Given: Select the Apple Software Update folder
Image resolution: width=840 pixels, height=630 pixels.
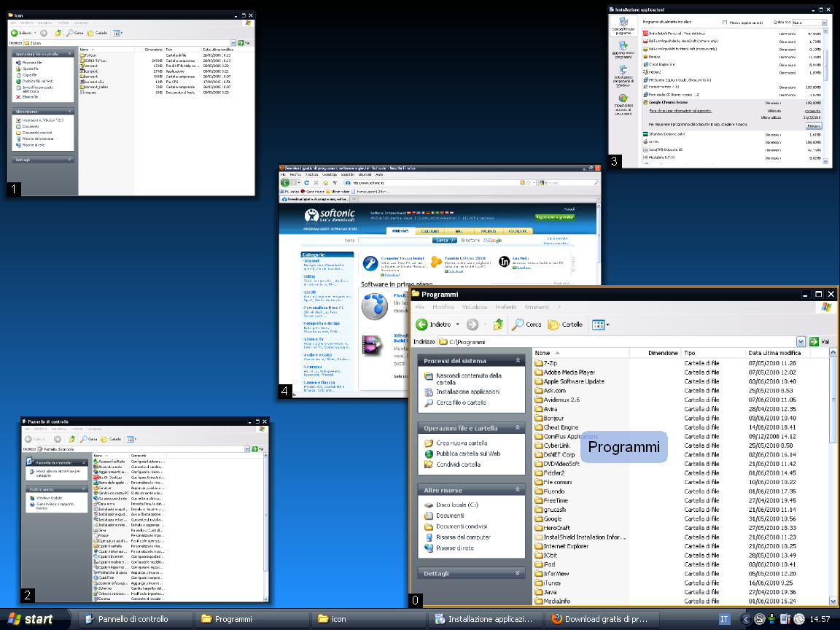Looking at the screenshot, I should coord(569,381).
